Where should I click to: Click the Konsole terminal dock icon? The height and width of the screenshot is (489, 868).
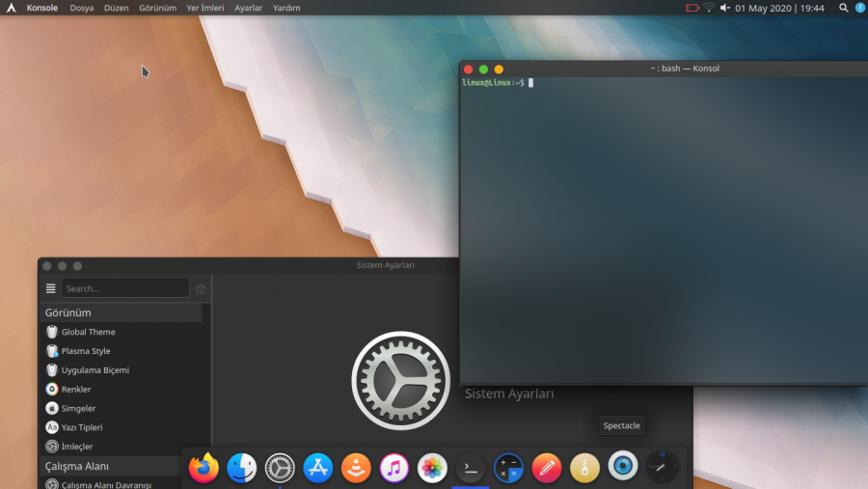click(x=471, y=468)
